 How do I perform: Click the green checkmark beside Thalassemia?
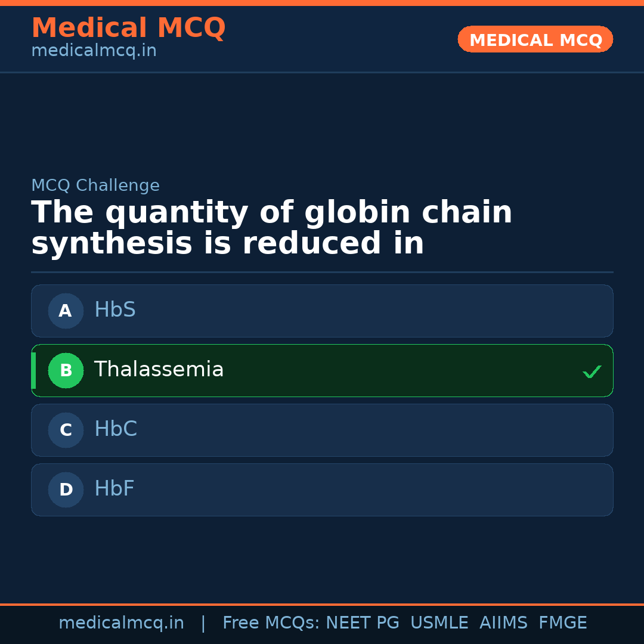pos(592,372)
